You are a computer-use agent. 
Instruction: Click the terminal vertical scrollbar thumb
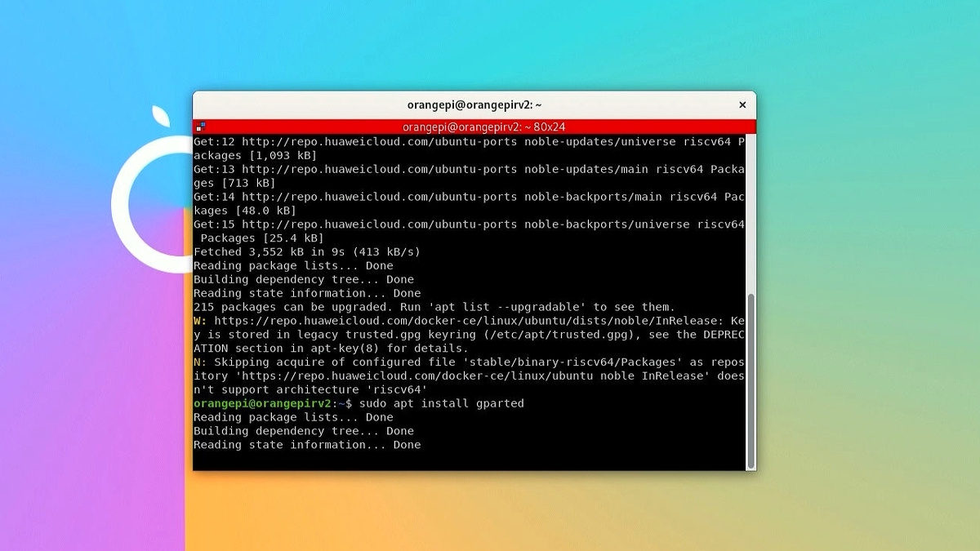751,380
